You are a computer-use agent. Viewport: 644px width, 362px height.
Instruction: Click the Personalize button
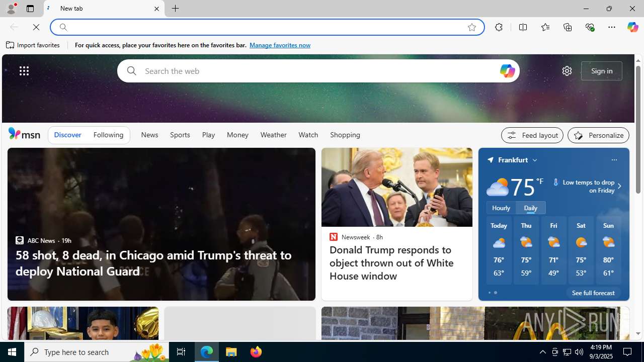tap(598, 135)
